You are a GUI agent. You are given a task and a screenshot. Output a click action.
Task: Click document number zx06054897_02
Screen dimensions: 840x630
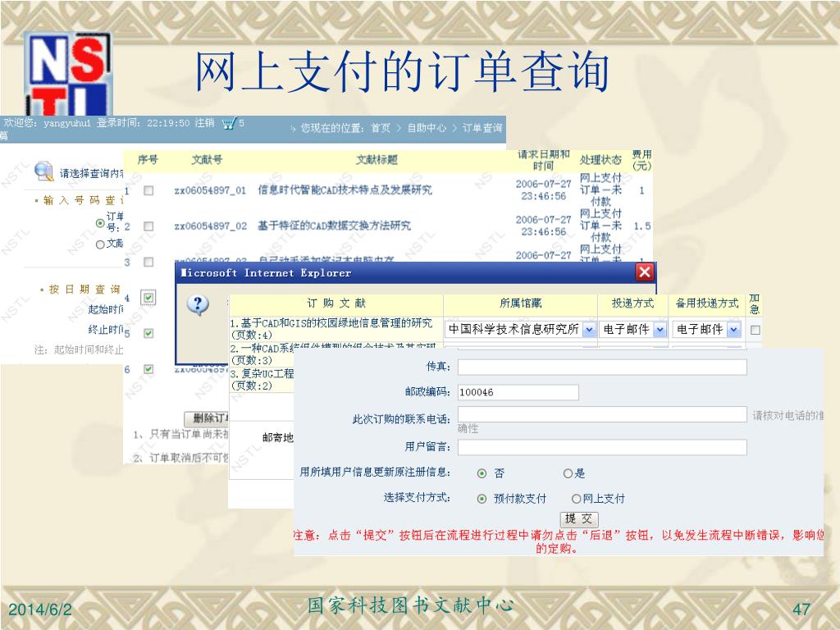[x=210, y=226]
